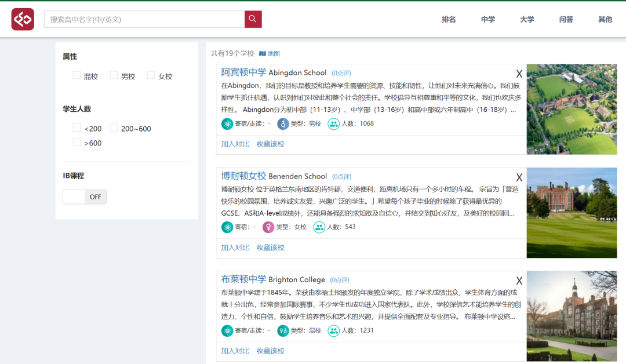Close the Brighton College card with the X
The height and width of the screenshot is (364, 626).
(519, 281)
